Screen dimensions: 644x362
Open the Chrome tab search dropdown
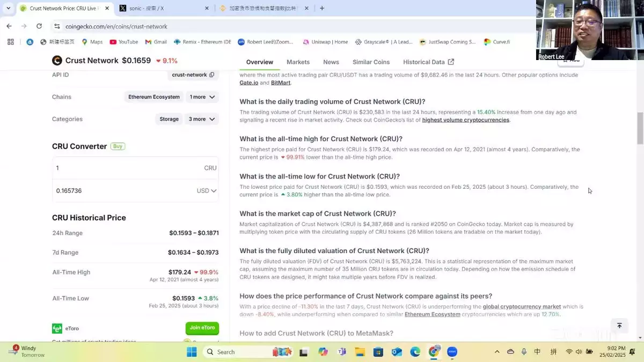tap(8, 8)
